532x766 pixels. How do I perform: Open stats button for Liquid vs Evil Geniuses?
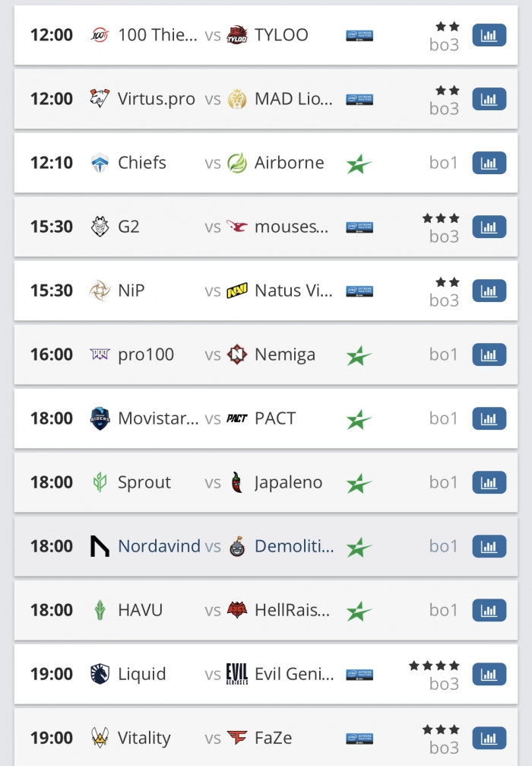pyautogui.click(x=489, y=674)
